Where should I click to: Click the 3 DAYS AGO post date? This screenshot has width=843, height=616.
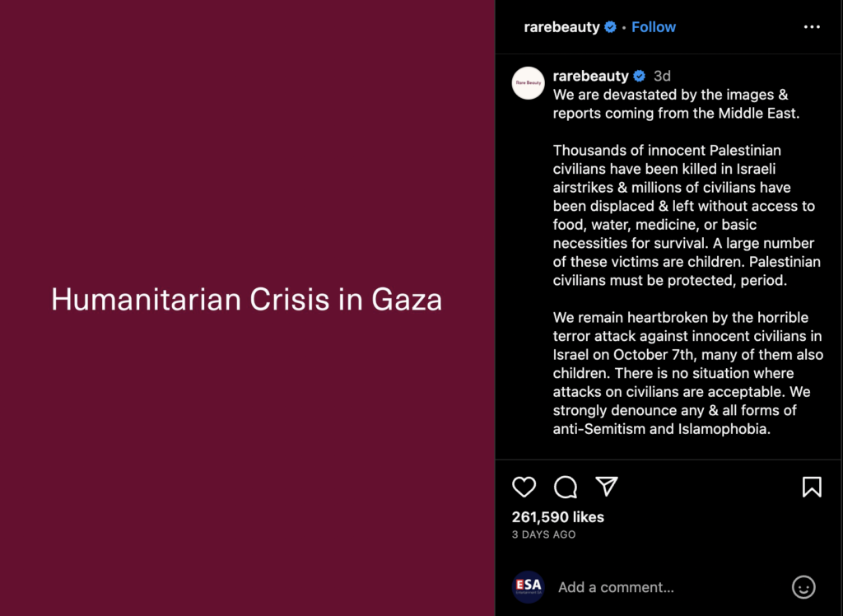pyautogui.click(x=543, y=534)
